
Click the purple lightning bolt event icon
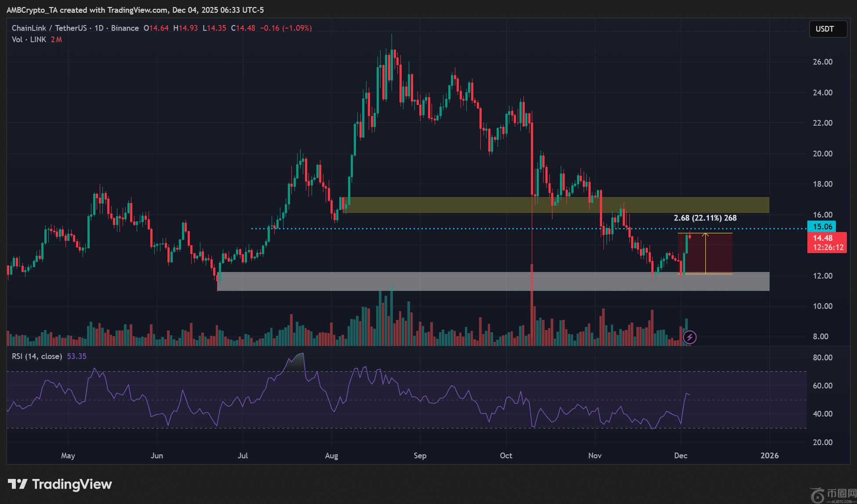690,337
